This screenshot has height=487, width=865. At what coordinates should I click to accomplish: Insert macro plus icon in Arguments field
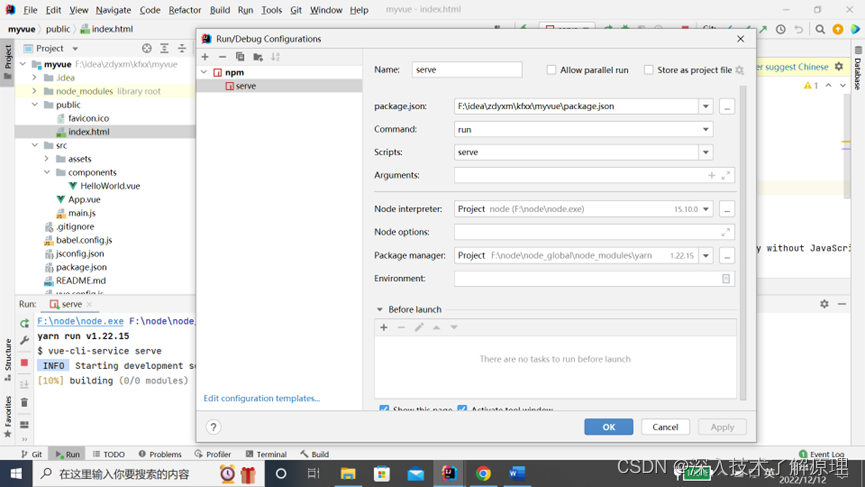click(x=712, y=175)
